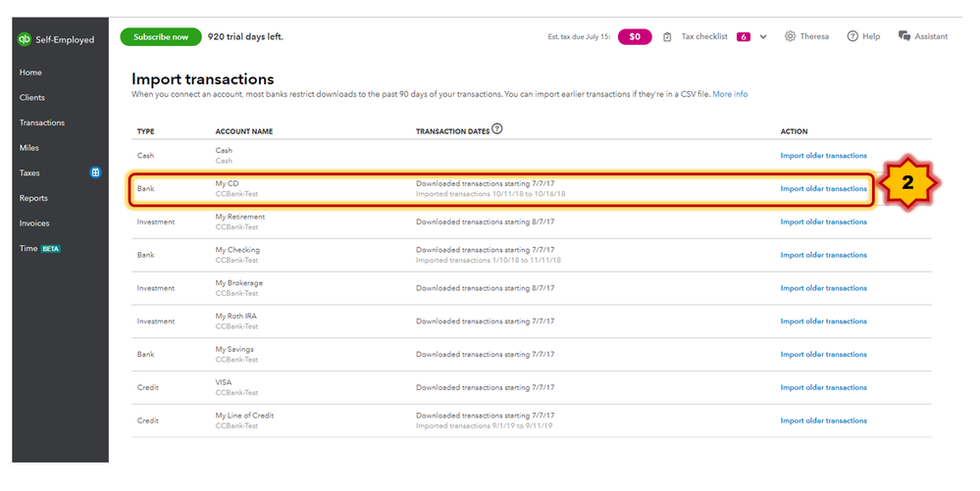This screenshot has width=980, height=491.
Task: Open Invoices in the sidebar
Action: tap(34, 223)
